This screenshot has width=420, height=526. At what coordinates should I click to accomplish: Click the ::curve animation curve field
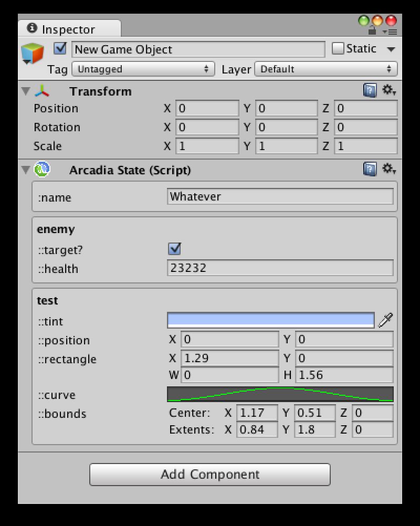[x=280, y=394]
